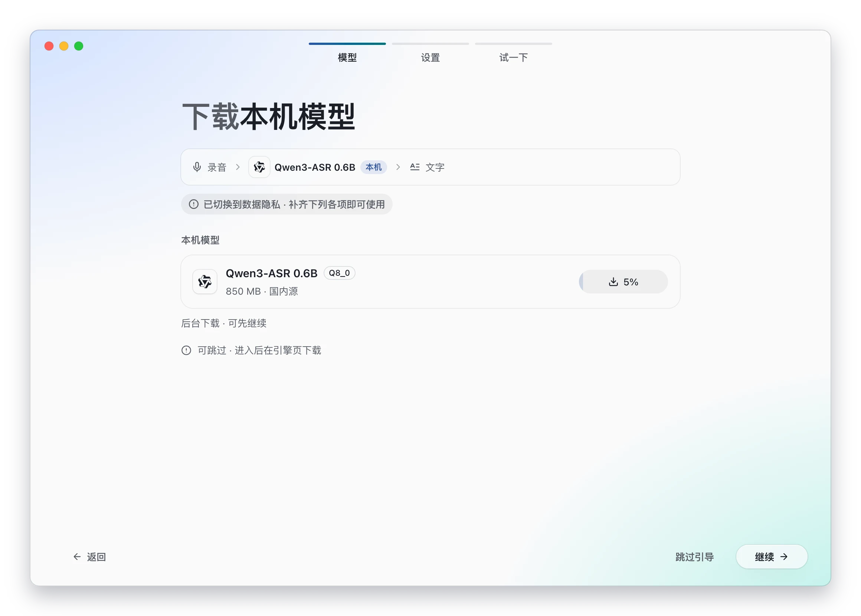This screenshot has width=861, height=616.
Task: Click the microphone 录音 icon
Action: [x=197, y=167]
